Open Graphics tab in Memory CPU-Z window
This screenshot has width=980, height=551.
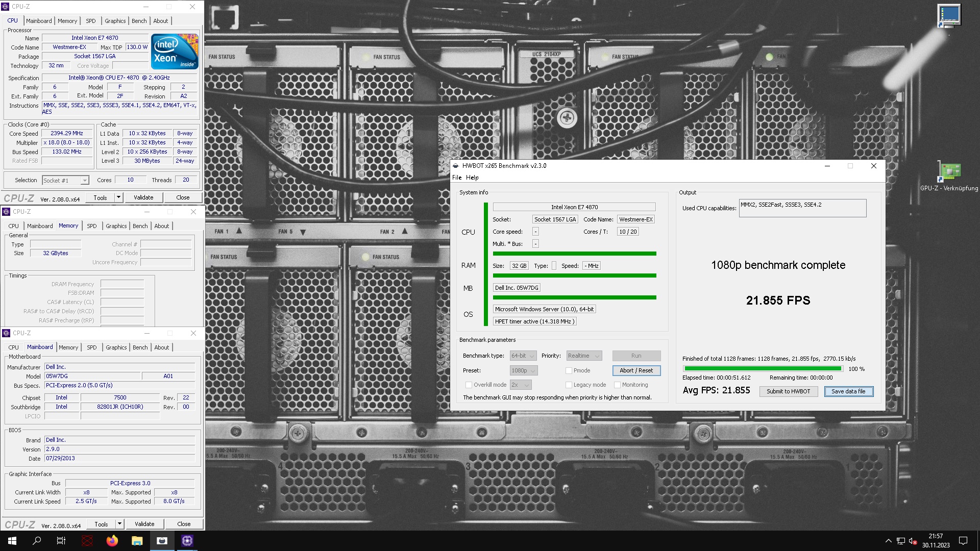pyautogui.click(x=116, y=226)
